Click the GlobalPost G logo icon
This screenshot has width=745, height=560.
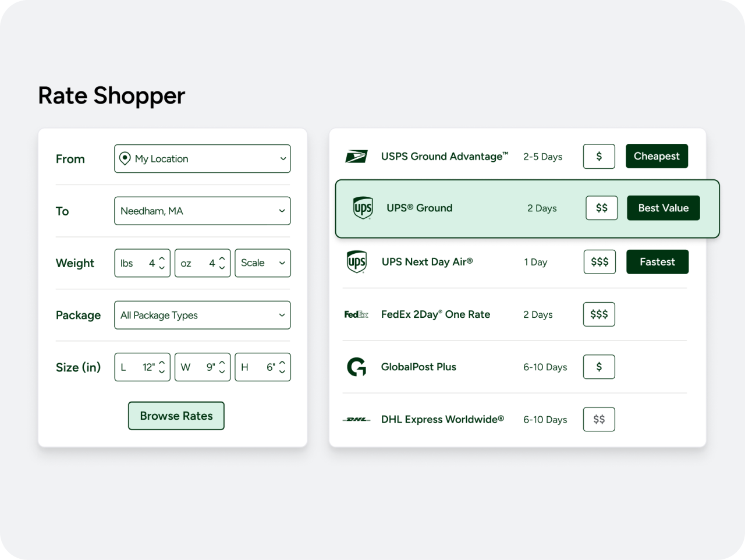(x=357, y=367)
